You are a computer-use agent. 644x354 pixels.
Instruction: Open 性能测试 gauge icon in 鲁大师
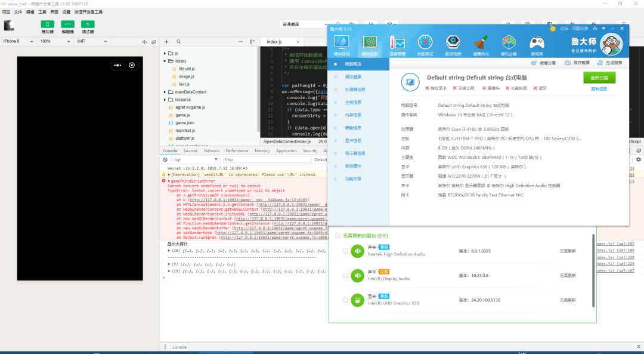pyautogui.click(x=425, y=45)
